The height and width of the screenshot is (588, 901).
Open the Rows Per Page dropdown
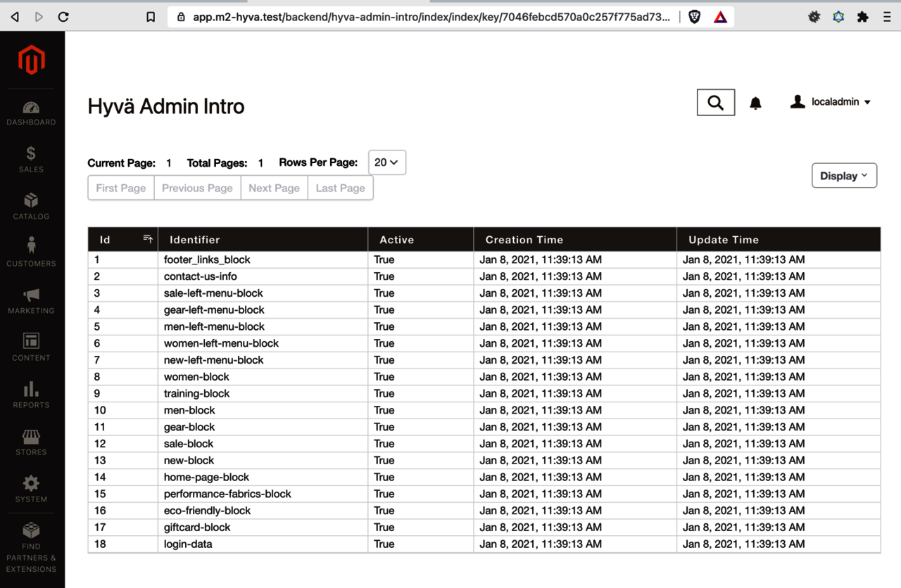tap(386, 162)
